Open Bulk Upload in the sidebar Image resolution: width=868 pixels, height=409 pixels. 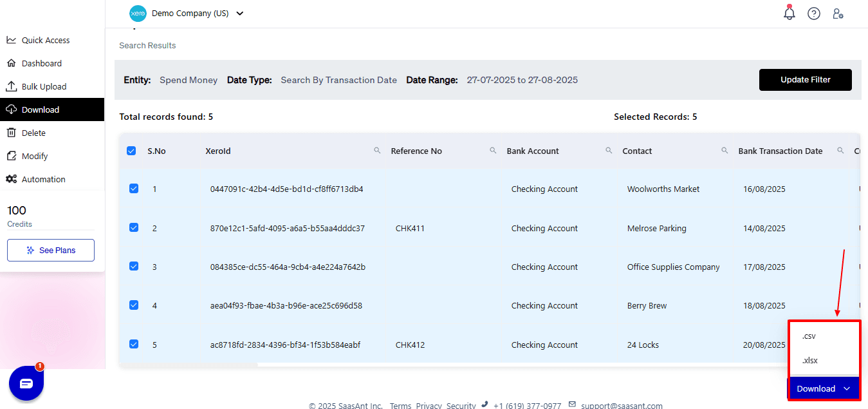44,86
